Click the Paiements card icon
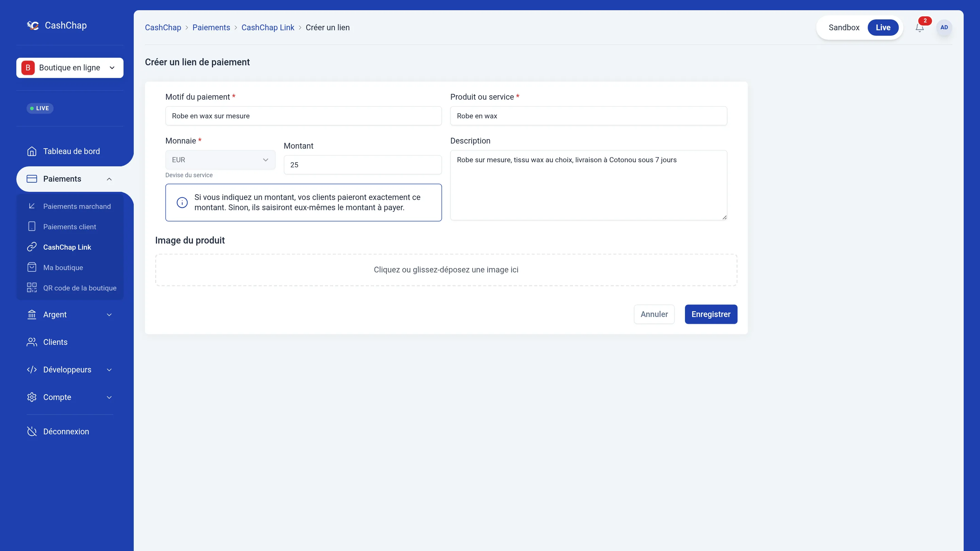This screenshot has width=980, height=551. (32, 179)
